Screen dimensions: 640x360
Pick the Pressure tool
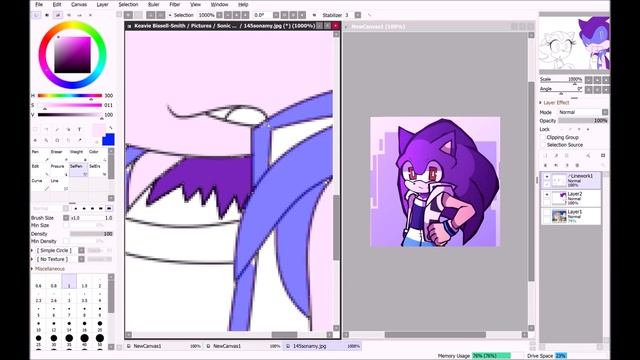pos(58,170)
